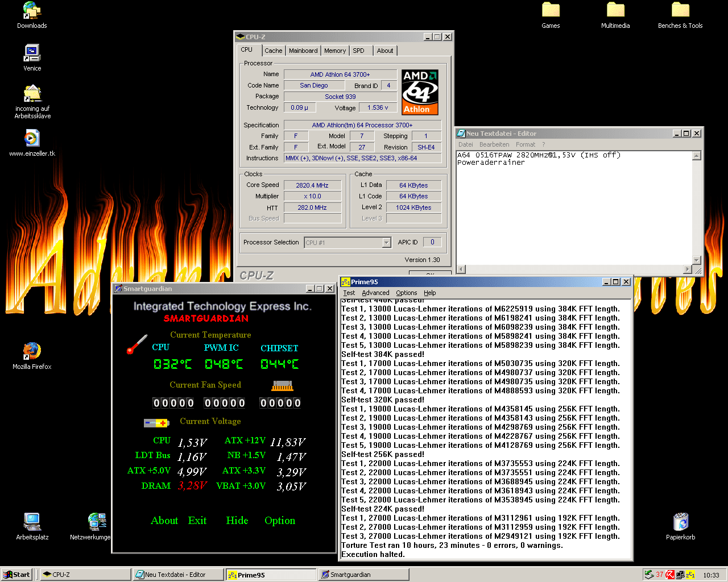This screenshot has width=728, height=582.
Task: Click the Editor vertical scrollbar down arrow
Action: click(697, 260)
